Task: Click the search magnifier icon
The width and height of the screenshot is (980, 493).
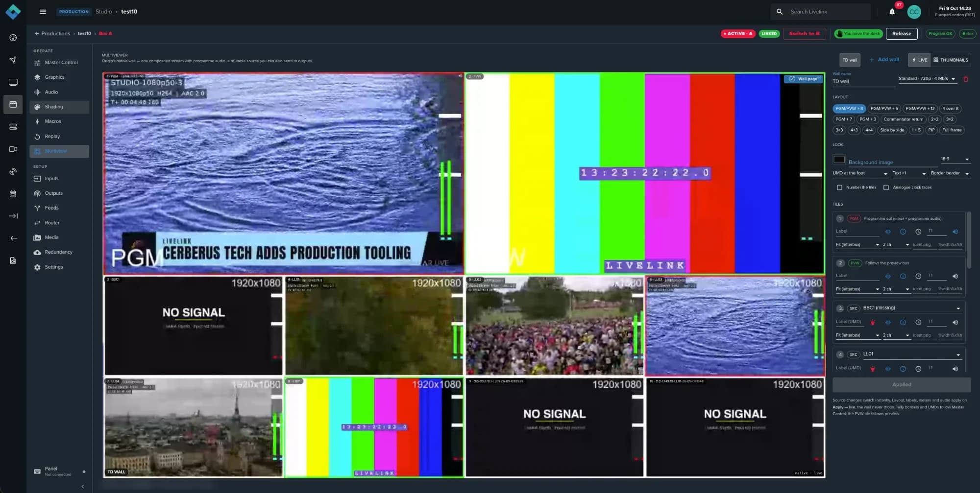Action: [780, 12]
